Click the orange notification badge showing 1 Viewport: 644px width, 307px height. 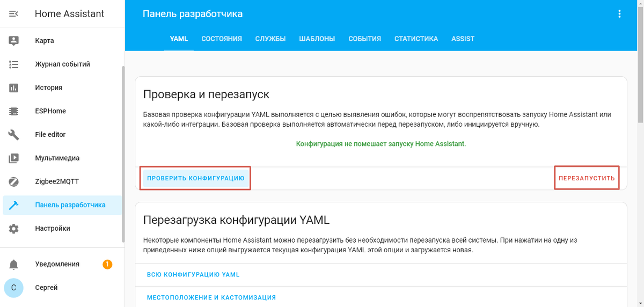tap(107, 264)
